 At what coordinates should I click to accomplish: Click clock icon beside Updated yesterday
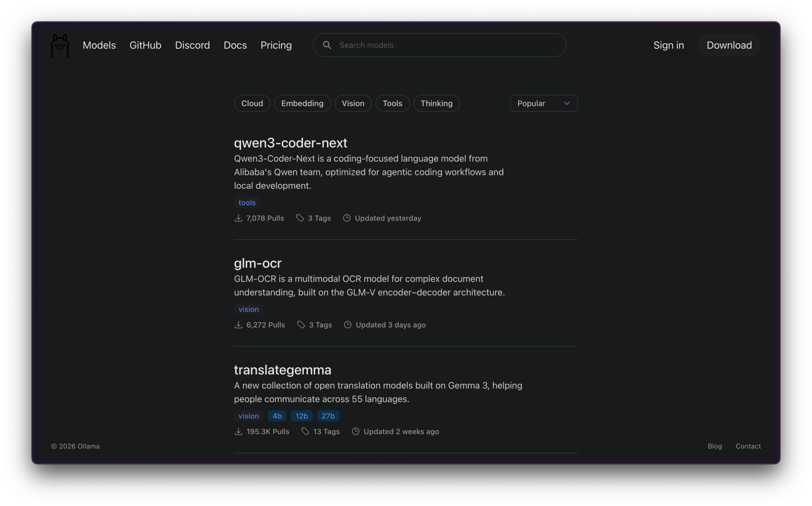pyautogui.click(x=347, y=218)
